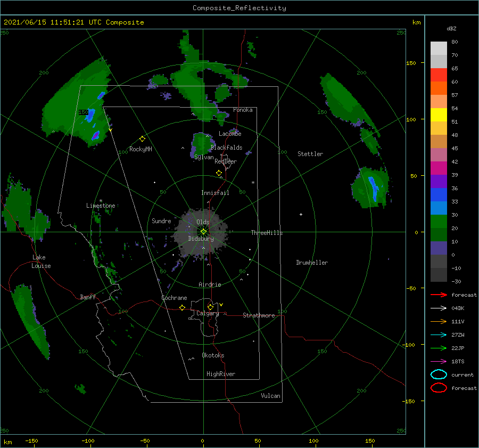Screen dimensions: 479x448
Task: Pick the magenta 18TS arrow icon
Action: [439, 362]
